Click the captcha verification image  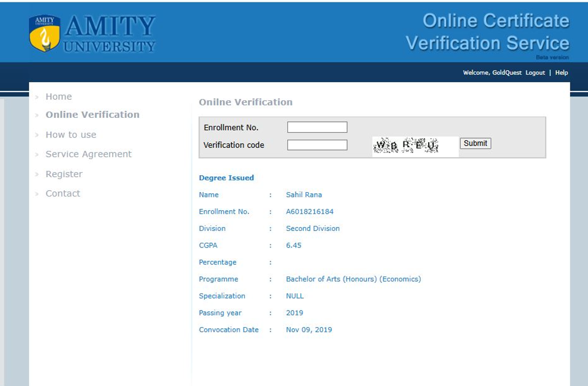[x=415, y=146]
